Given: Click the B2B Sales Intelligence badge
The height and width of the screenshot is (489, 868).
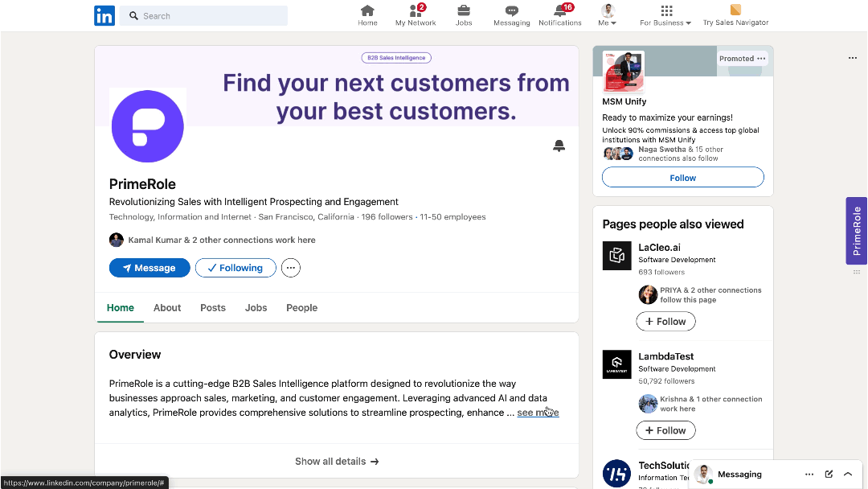Looking at the screenshot, I should tap(396, 58).
